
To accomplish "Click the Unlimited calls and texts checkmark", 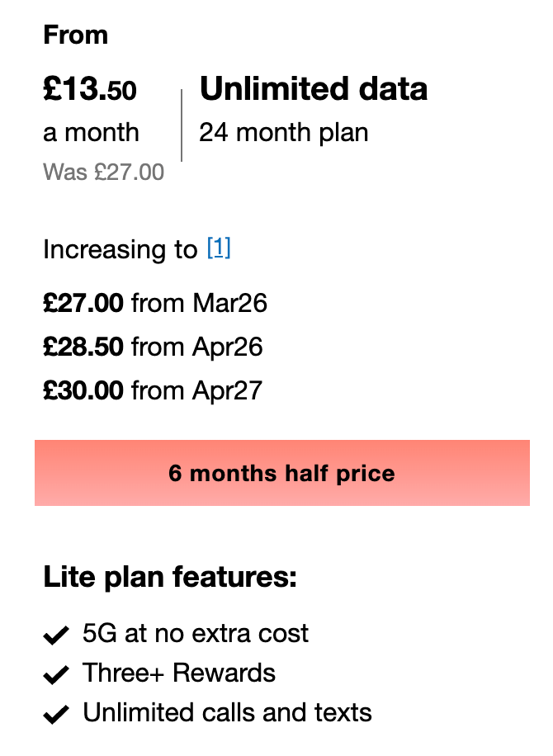I will 56,714.
